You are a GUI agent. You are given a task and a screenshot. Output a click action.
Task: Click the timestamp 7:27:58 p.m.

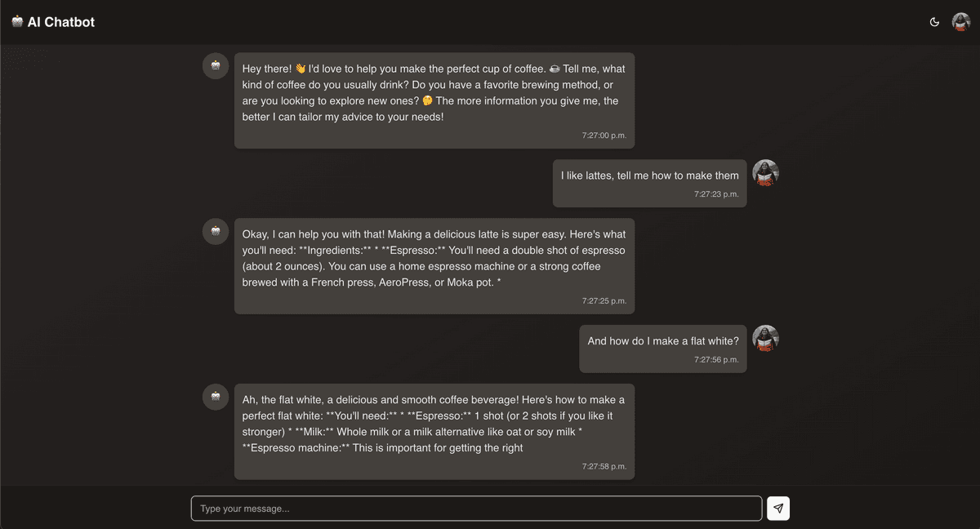[x=604, y=465]
